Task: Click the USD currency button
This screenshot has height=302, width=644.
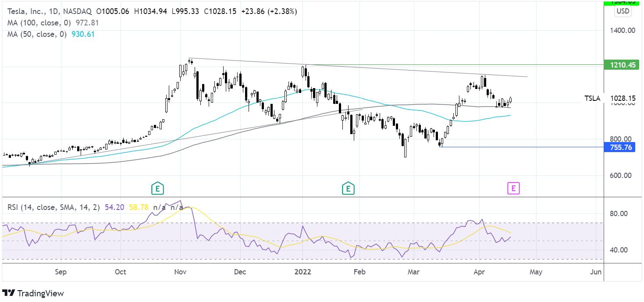Action: [x=623, y=11]
